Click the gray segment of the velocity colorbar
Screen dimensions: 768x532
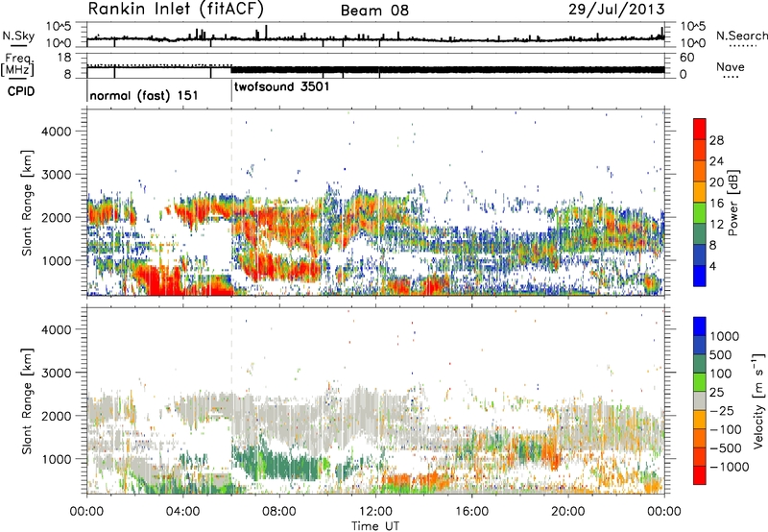pos(700,400)
